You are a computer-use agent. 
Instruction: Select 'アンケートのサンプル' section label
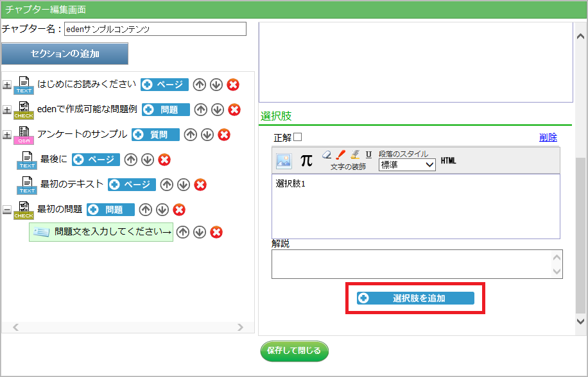(x=82, y=134)
